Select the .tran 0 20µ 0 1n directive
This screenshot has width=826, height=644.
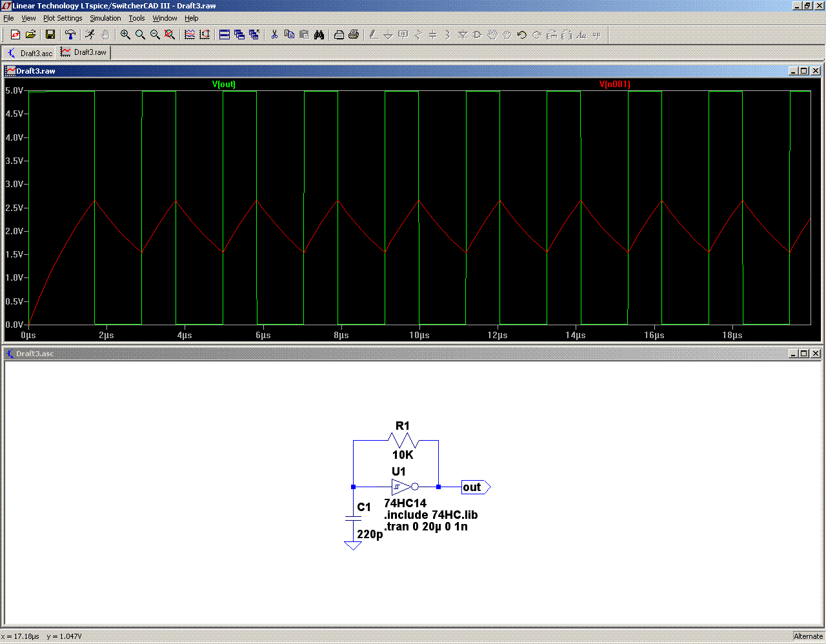click(x=426, y=527)
